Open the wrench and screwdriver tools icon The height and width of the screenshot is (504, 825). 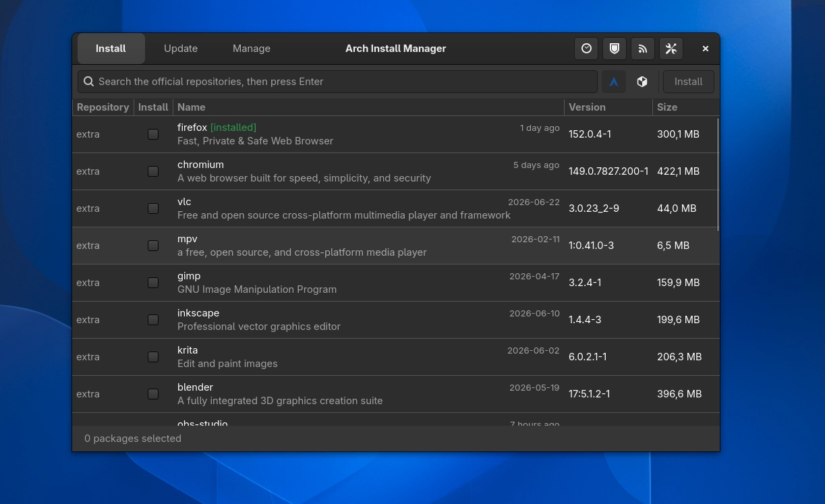point(671,49)
